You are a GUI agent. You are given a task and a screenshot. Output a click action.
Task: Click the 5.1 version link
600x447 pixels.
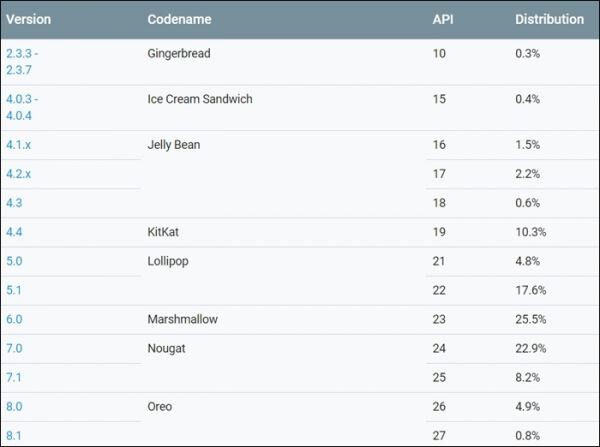14,290
